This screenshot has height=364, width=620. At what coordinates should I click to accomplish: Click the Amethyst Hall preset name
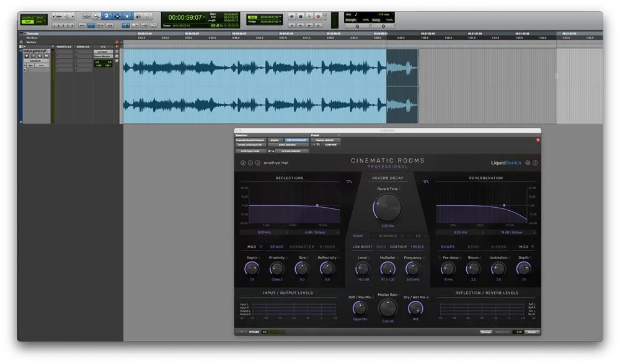click(x=276, y=162)
